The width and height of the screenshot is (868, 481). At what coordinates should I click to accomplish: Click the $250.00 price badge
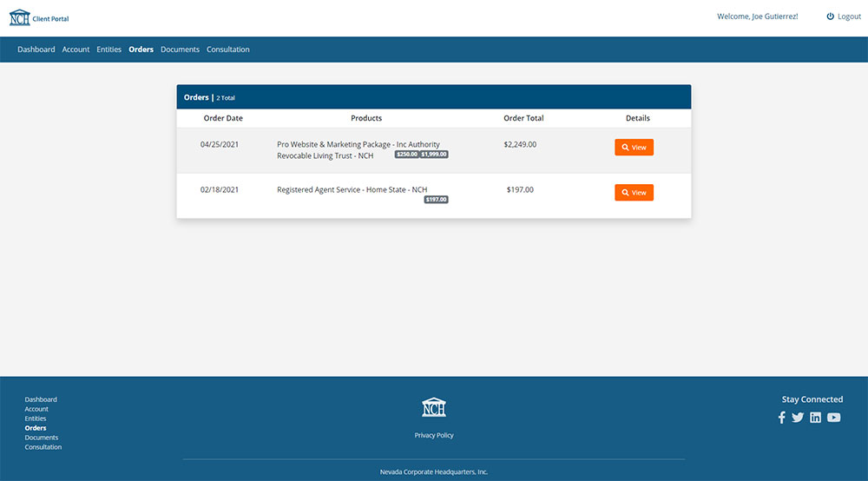(407, 155)
